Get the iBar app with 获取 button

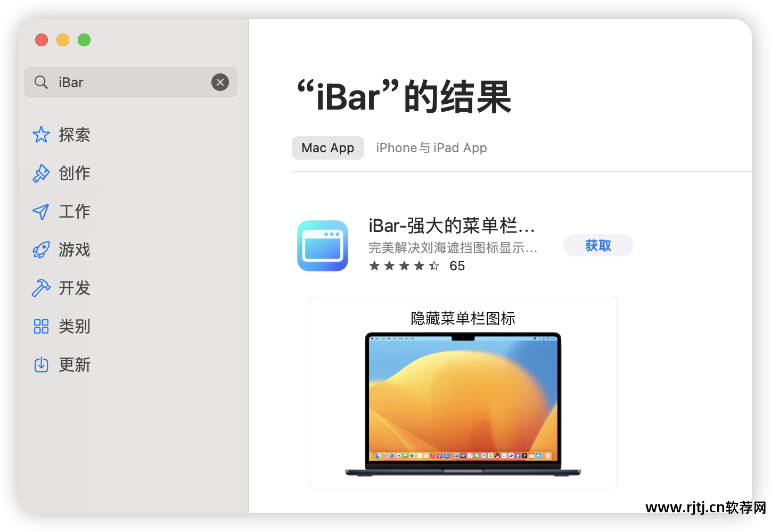coord(598,245)
